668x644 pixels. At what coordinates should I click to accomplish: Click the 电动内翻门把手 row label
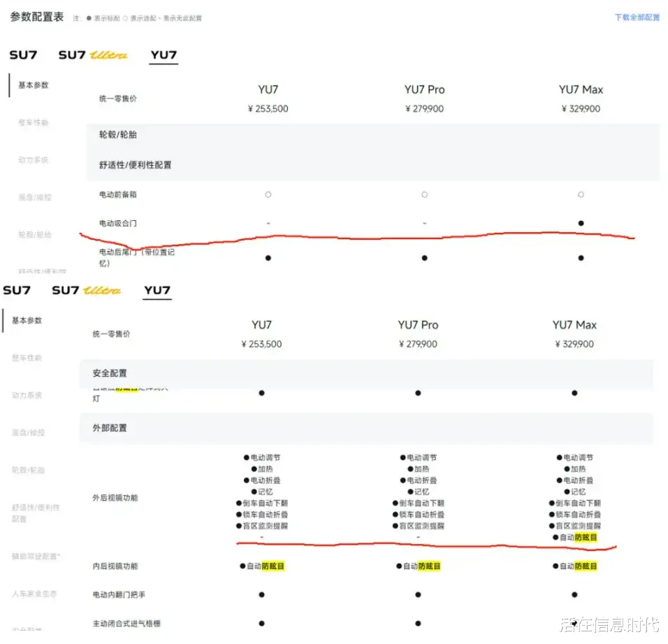tap(119, 594)
